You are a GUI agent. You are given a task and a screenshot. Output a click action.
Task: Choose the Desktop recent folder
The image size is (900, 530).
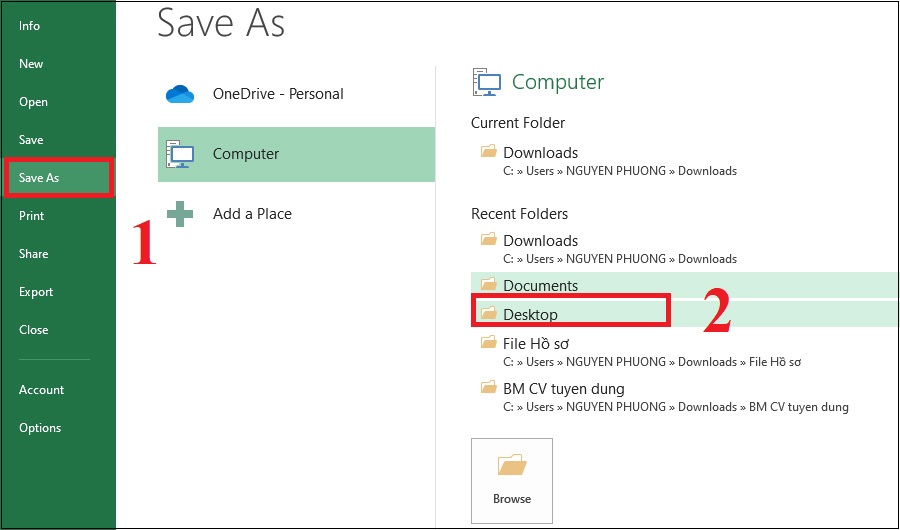530,315
